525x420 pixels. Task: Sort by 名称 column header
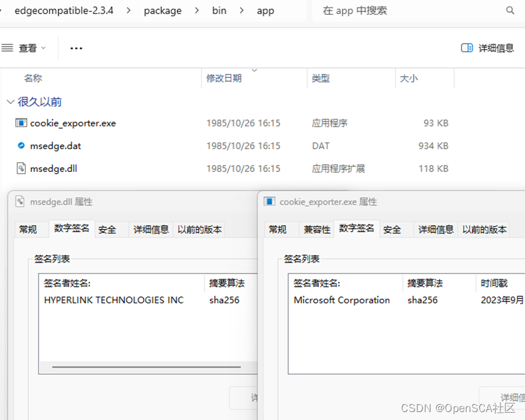(33, 79)
